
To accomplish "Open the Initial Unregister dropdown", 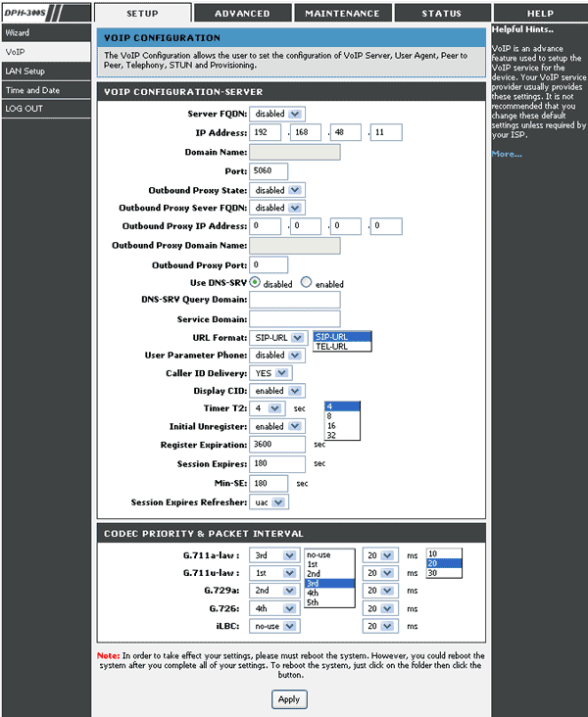I will [x=276, y=427].
